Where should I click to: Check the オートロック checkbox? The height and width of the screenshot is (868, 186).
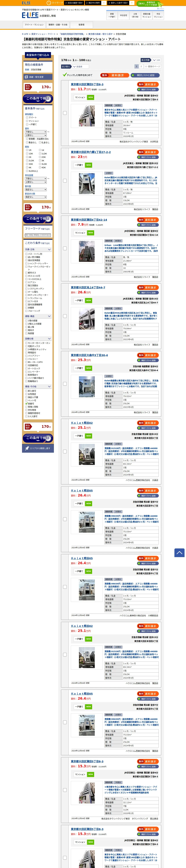click(26, 368)
